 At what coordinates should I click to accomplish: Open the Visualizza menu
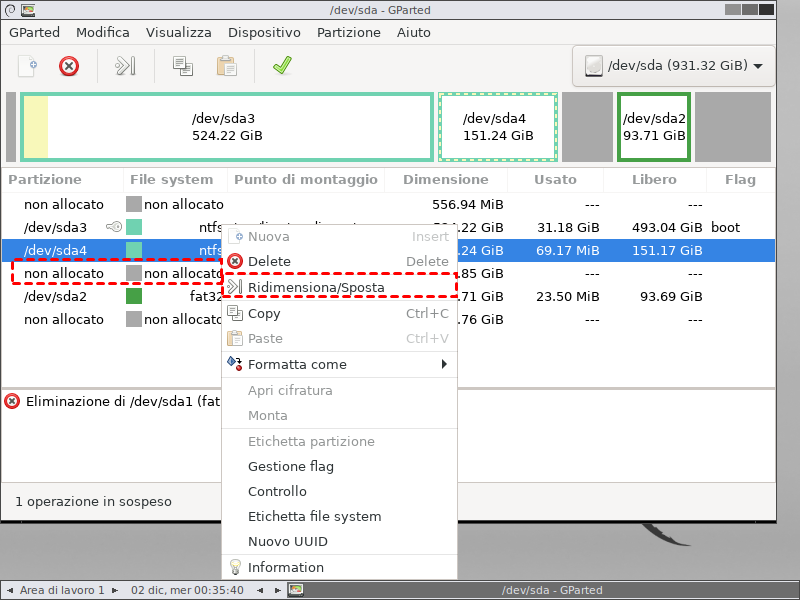point(179,32)
